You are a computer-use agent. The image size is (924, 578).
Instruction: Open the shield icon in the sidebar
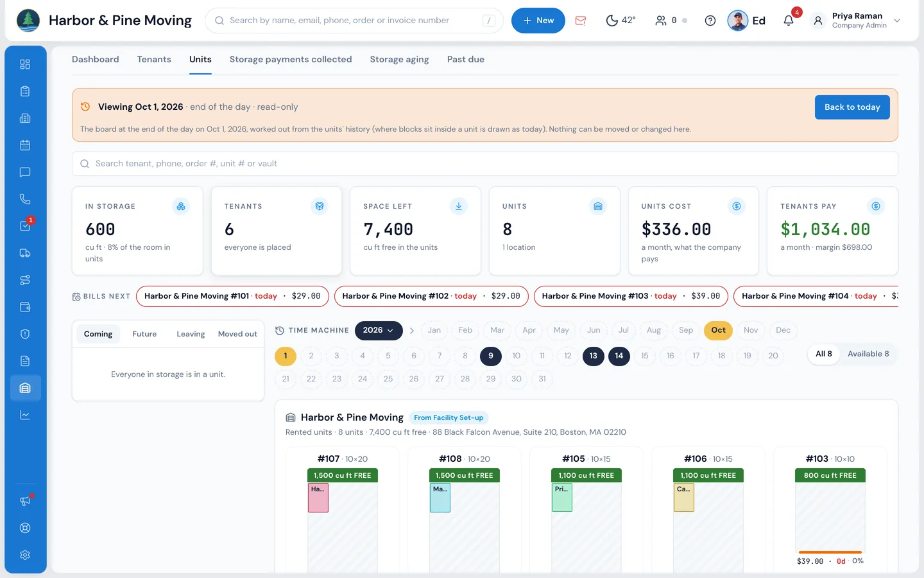coord(25,334)
